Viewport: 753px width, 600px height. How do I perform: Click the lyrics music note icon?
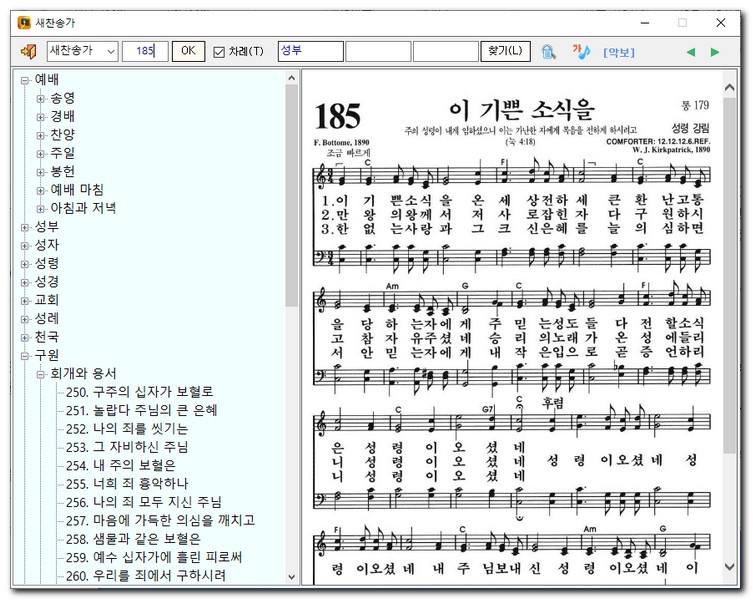coord(580,51)
